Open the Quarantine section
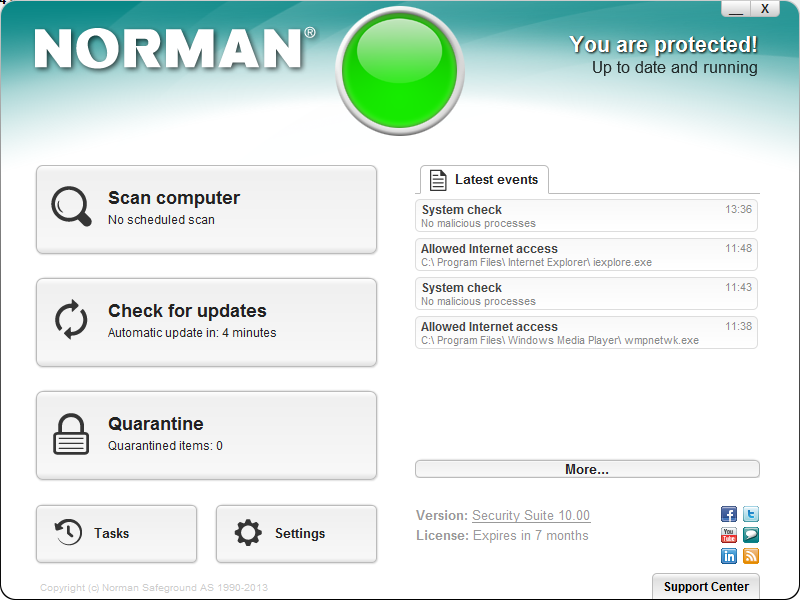Screen dimensions: 800x600 coord(206,435)
